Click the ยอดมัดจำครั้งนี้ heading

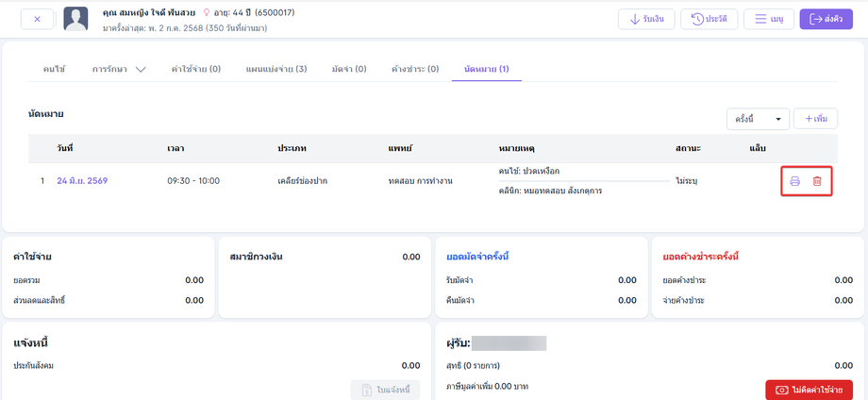point(477,257)
